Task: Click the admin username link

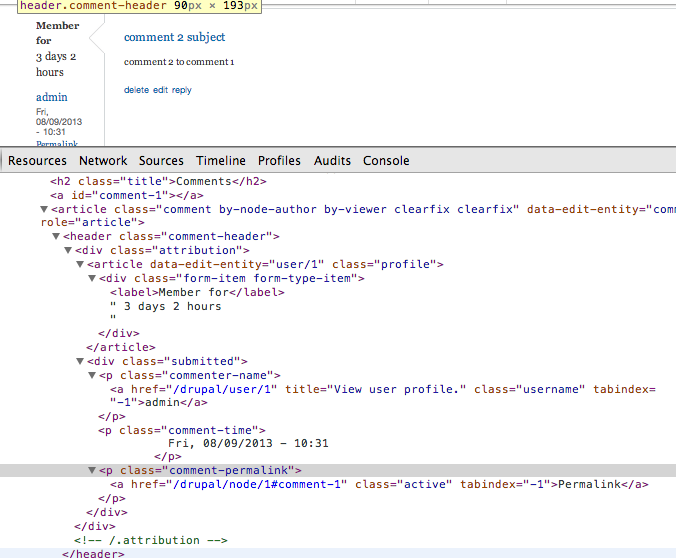Action: [x=52, y=97]
